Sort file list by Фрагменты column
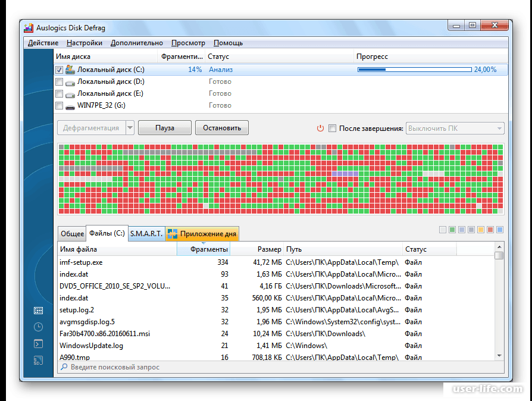The image size is (532, 401). [204, 249]
